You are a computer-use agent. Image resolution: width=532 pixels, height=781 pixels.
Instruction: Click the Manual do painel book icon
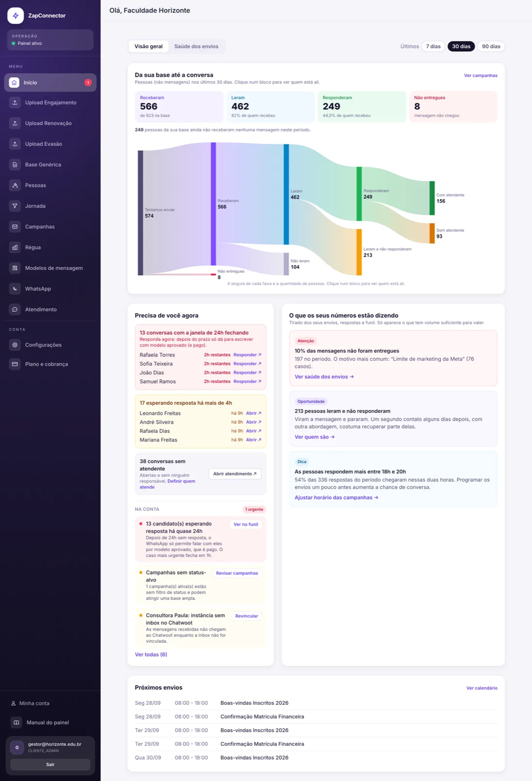[16, 722]
